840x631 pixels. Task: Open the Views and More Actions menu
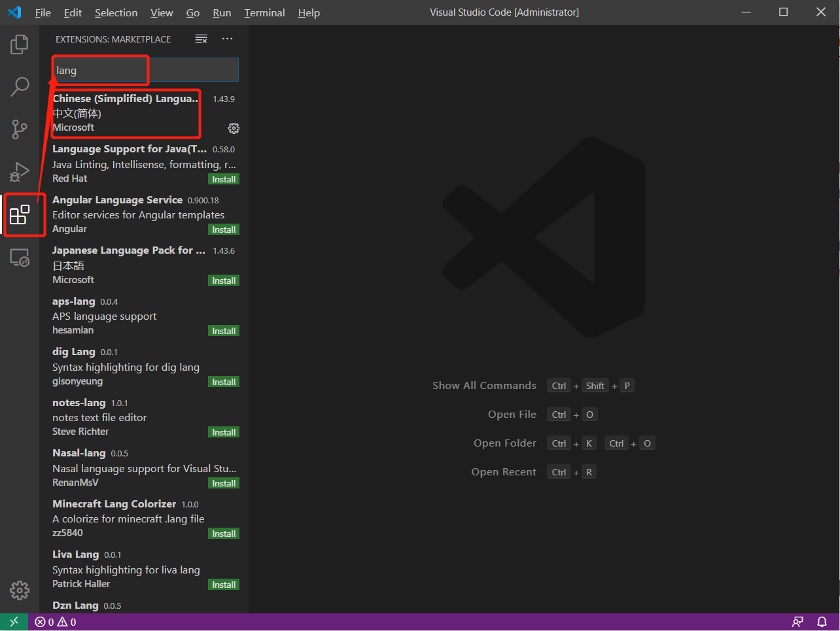[x=227, y=39]
